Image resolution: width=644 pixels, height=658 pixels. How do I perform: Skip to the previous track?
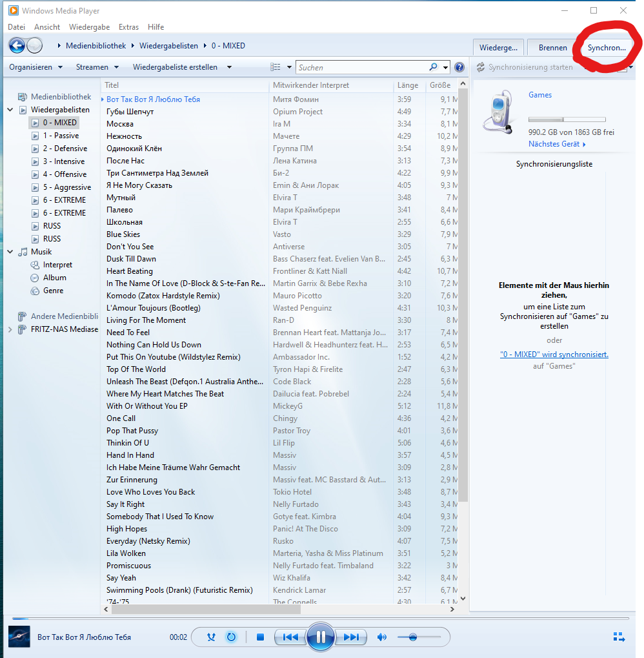[290, 637]
